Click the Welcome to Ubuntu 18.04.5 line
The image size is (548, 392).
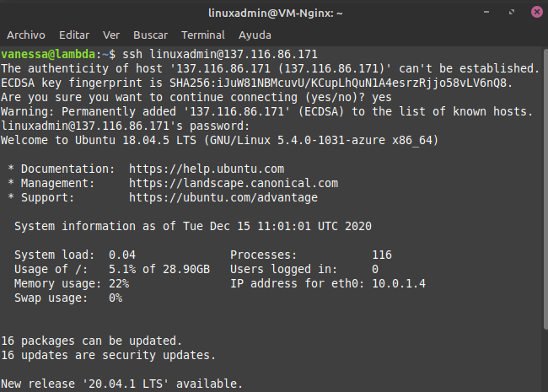coord(219,140)
